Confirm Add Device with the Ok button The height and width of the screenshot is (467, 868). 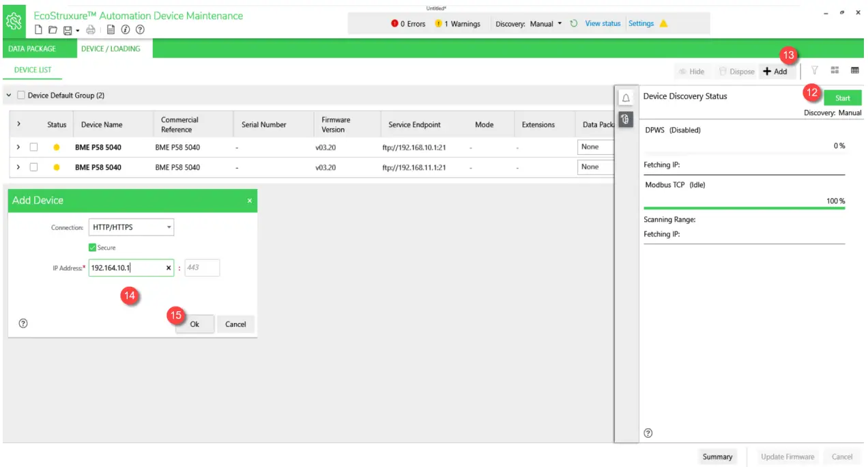coord(194,324)
